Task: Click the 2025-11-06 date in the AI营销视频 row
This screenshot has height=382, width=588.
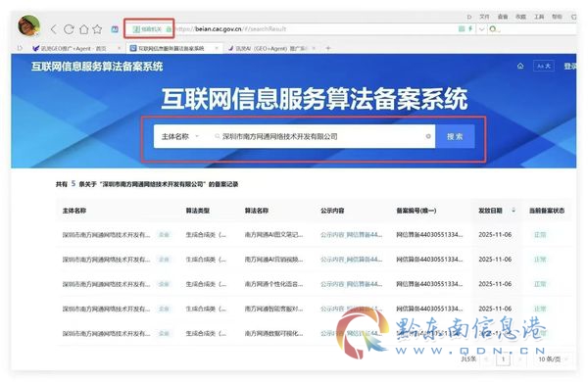Action: click(x=495, y=260)
